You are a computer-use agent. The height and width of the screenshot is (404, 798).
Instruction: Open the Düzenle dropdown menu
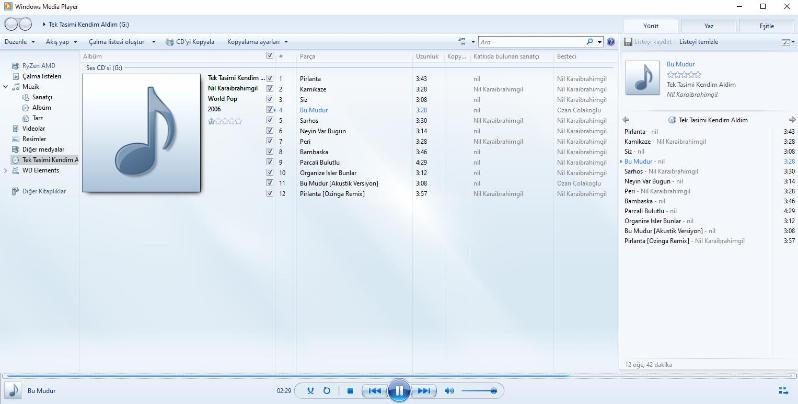tap(20, 42)
